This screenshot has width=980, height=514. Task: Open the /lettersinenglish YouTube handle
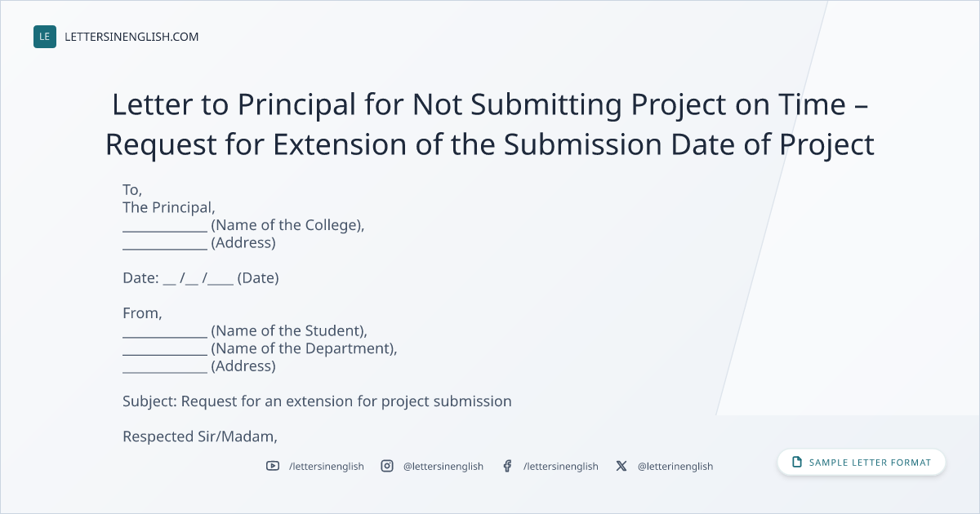pyautogui.click(x=327, y=467)
